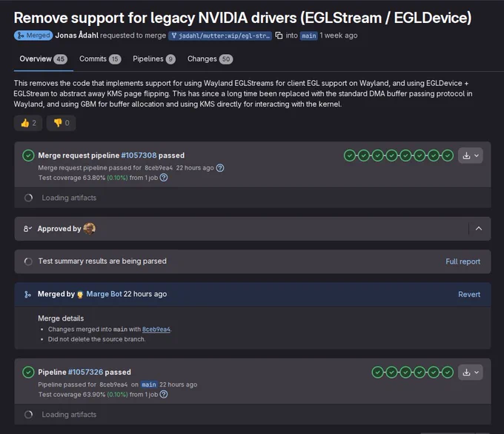Click 'Did not delete the source branch.' text
This screenshot has width=504, height=434.
pos(97,339)
